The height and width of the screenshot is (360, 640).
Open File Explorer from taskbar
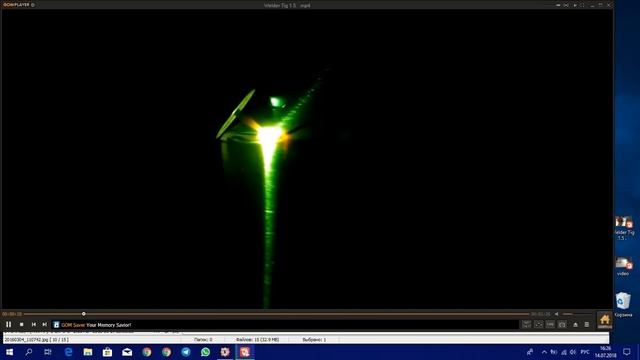88,352
